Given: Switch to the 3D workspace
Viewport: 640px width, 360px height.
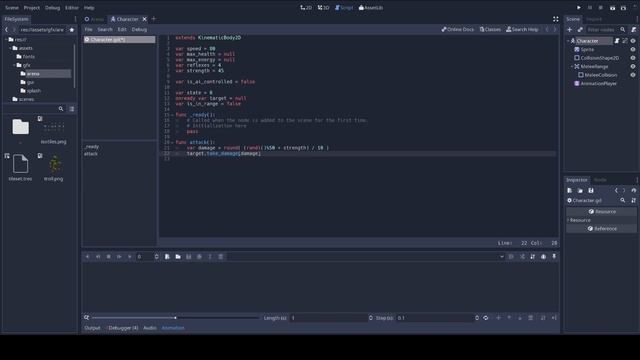Looking at the screenshot, I should [323, 8].
